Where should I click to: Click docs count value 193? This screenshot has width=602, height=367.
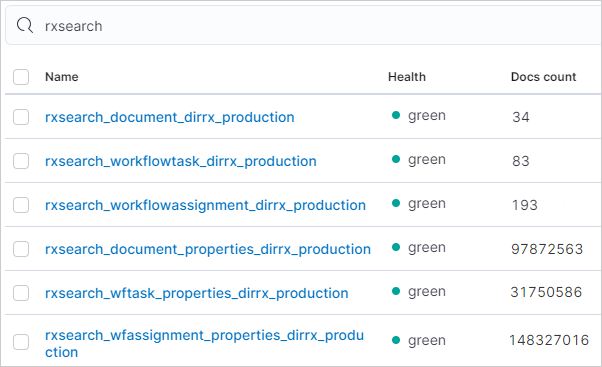click(525, 205)
